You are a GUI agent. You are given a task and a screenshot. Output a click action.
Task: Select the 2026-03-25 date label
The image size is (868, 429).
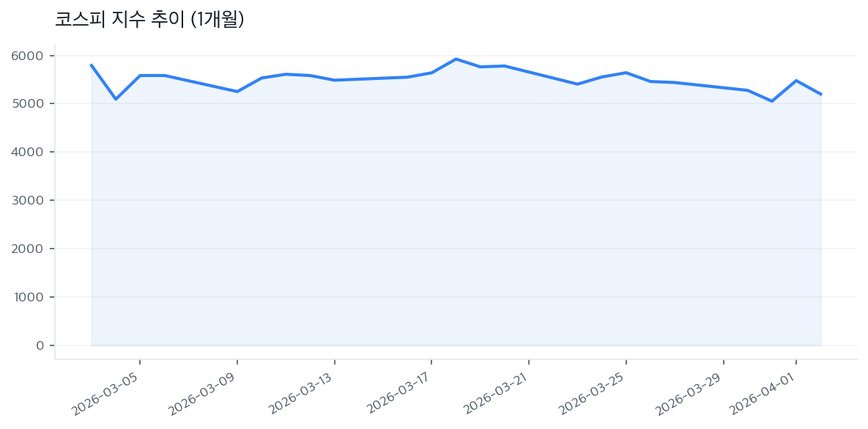tap(593, 394)
